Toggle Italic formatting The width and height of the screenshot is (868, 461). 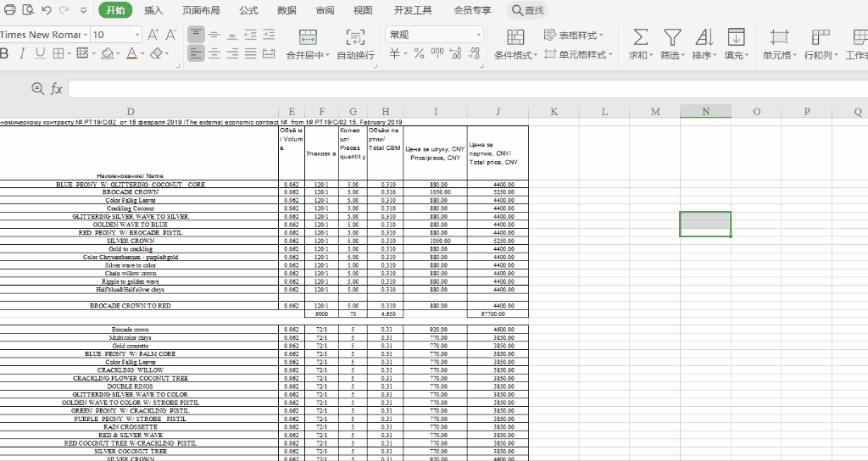pyautogui.click(x=22, y=53)
